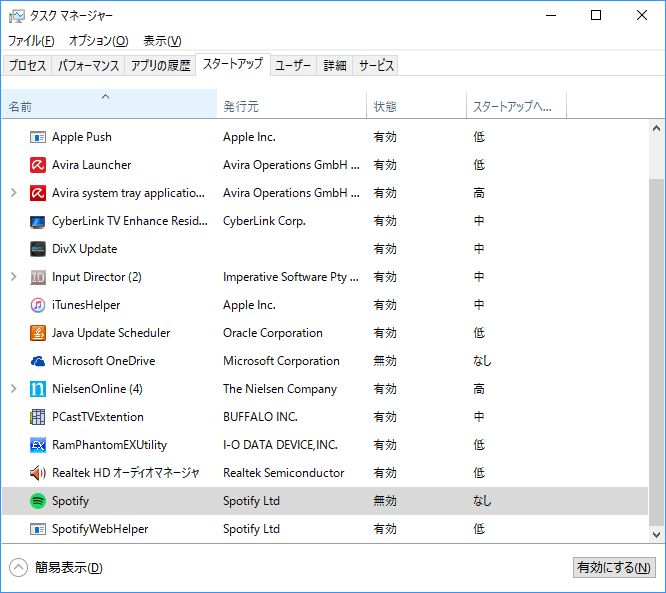Click the scrollbar down arrow
Screen dimensions: 666x593
pyautogui.click(x=656, y=534)
